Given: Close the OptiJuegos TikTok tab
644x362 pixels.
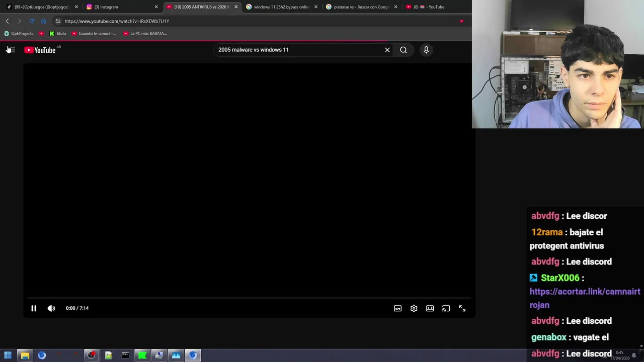Looking at the screenshot, I should [x=76, y=7].
